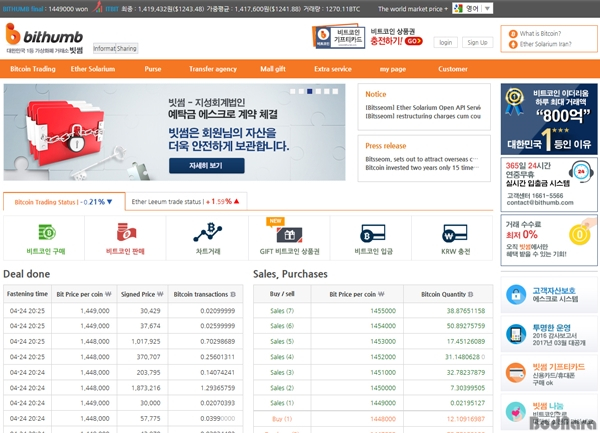
Task: Open the Purse menu
Action: point(153,69)
